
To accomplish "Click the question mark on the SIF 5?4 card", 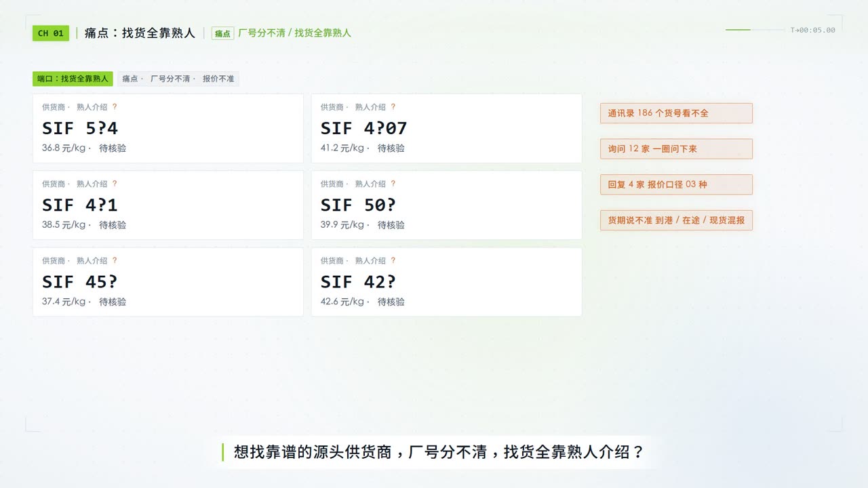I will tap(115, 107).
